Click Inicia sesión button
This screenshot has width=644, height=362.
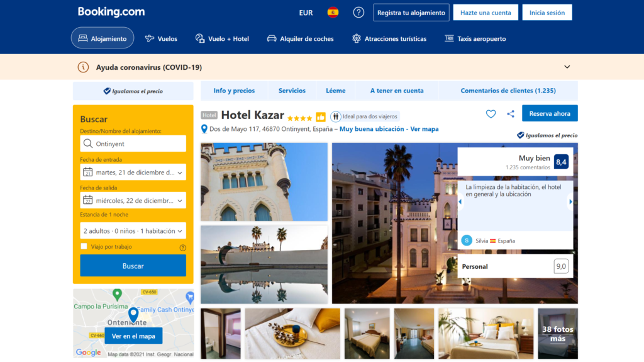pos(547,13)
